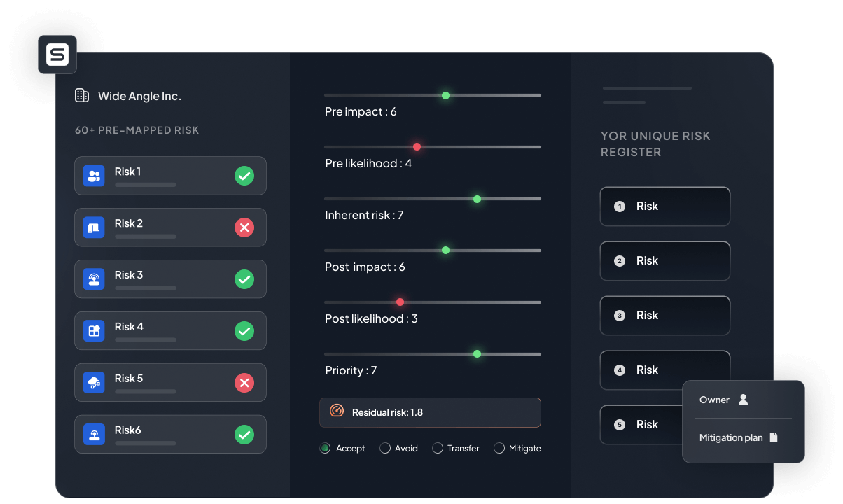Open the first Risk in the register
The height and width of the screenshot is (504, 843).
pyautogui.click(x=664, y=206)
